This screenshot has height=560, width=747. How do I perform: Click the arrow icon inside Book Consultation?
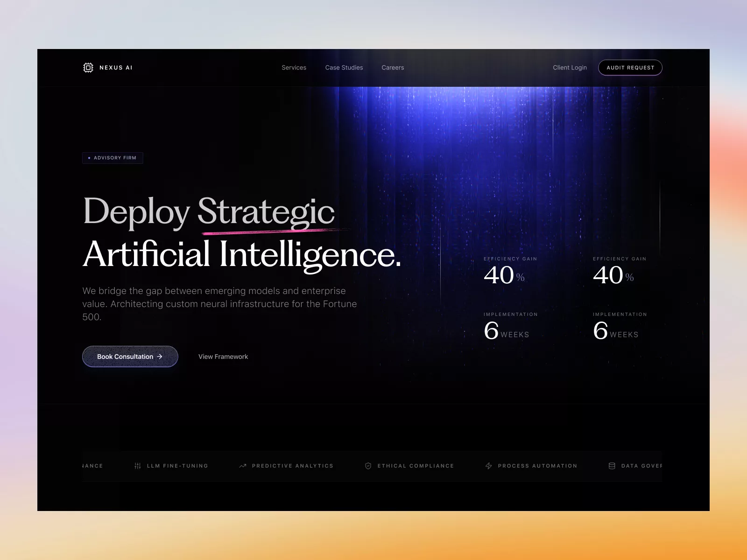[x=160, y=357]
